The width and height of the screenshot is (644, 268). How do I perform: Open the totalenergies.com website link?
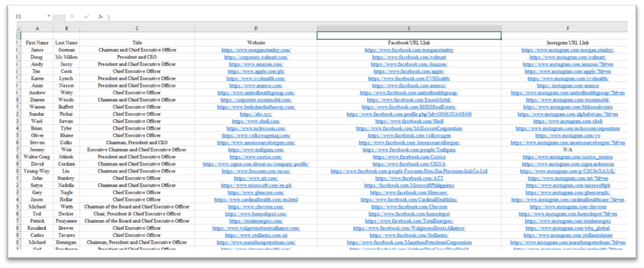[x=256, y=221]
